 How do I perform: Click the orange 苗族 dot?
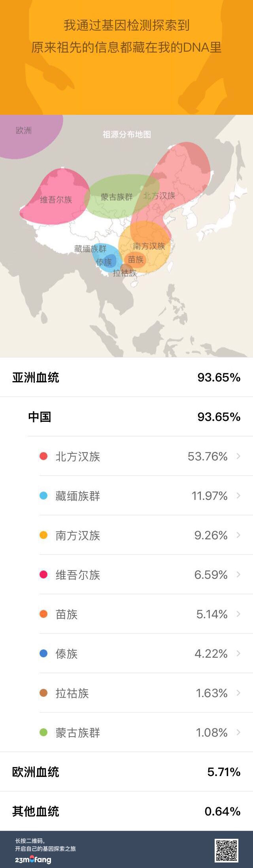(x=43, y=614)
